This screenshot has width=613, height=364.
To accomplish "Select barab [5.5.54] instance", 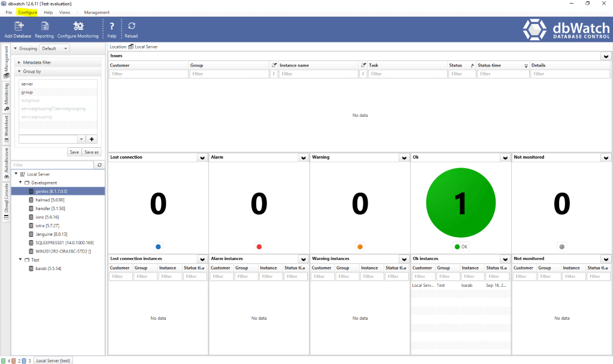I will coord(48,269).
